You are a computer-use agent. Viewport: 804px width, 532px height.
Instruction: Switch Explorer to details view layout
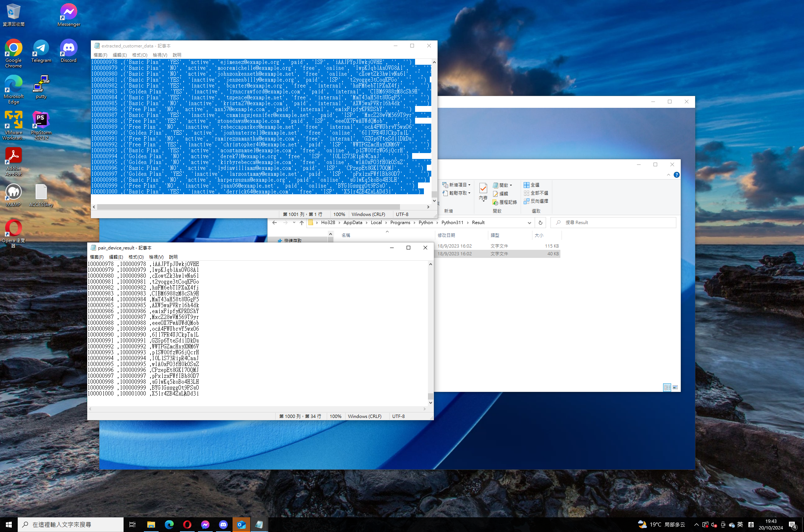(x=667, y=387)
